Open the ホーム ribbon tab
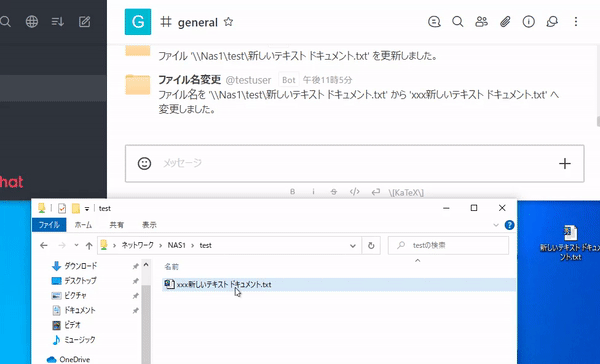The width and height of the screenshot is (600, 364). tap(83, 225)
